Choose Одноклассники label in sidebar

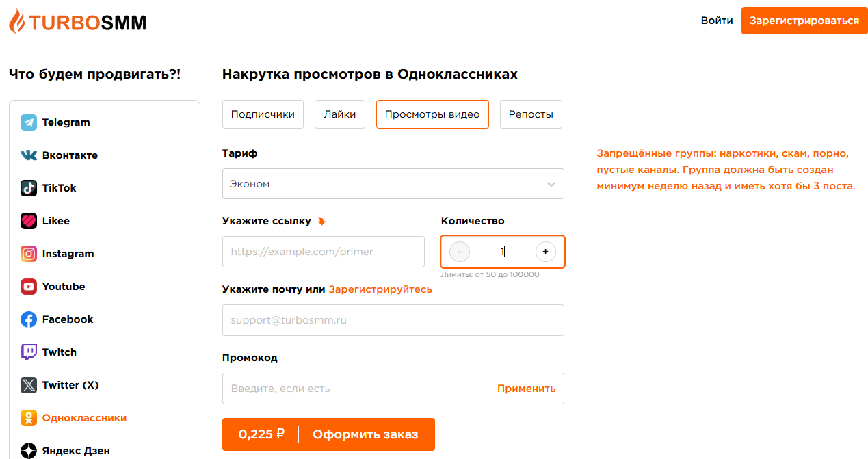[84, 418]
